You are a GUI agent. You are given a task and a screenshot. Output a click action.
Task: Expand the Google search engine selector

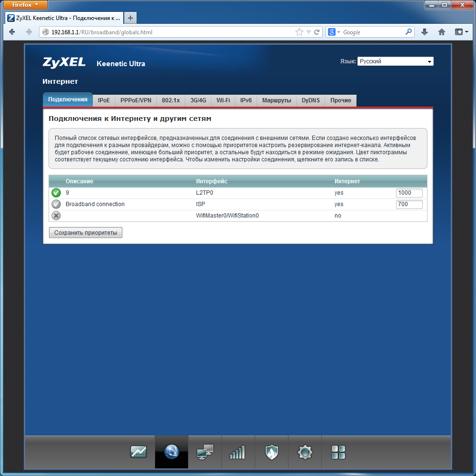(x=334, y=32)
